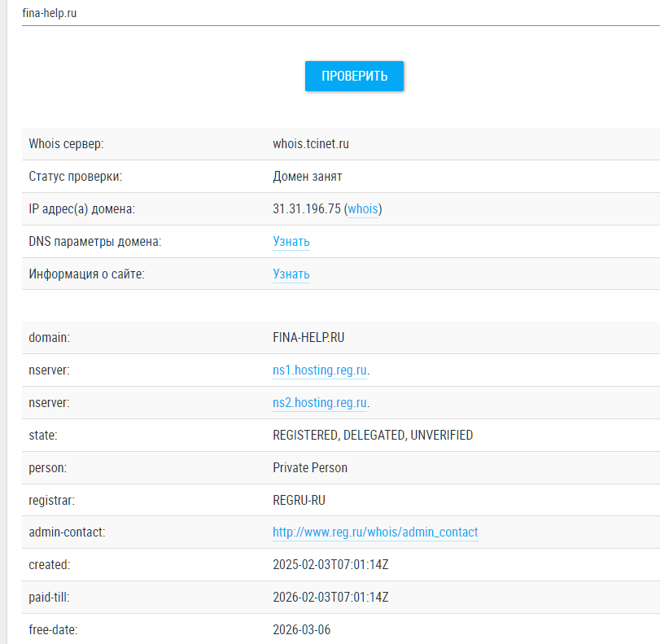Open the ns2.hosting.reg.ru nameserver link

pyautogui.click(x=320, y=403)
